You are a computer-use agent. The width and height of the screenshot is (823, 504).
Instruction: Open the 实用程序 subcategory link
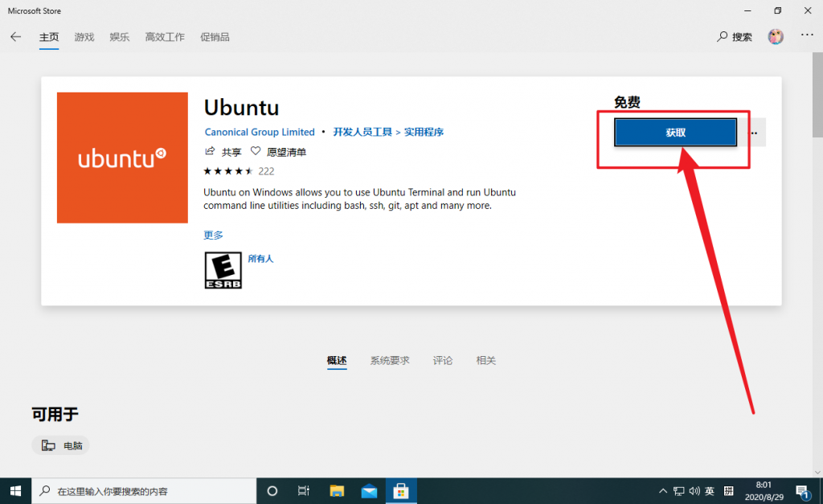point(424,132)
